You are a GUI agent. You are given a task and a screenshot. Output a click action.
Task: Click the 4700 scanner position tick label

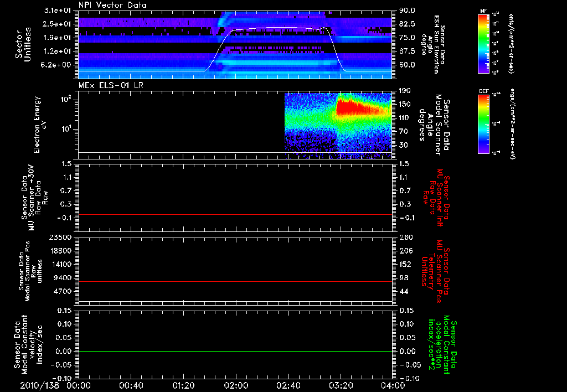coord(62,291)
